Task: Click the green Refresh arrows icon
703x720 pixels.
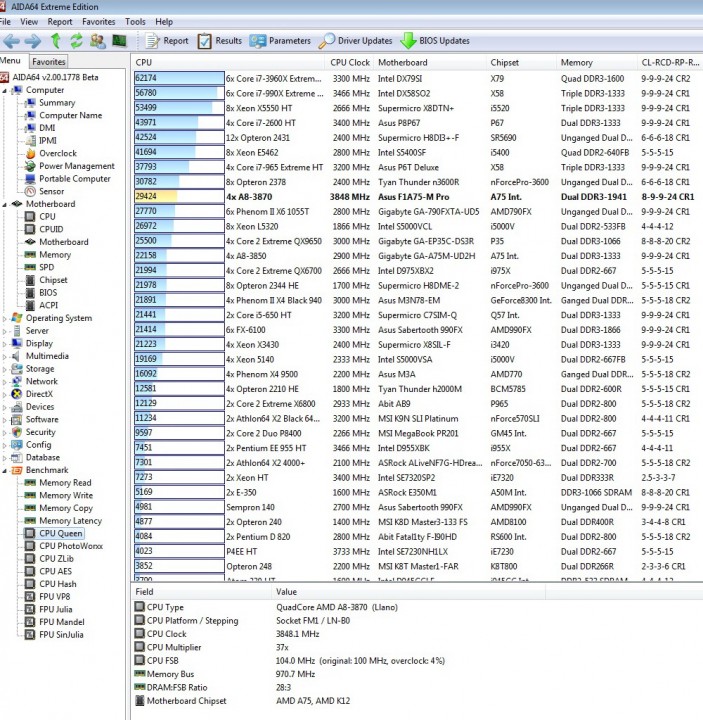Action: tap(76, 41)
